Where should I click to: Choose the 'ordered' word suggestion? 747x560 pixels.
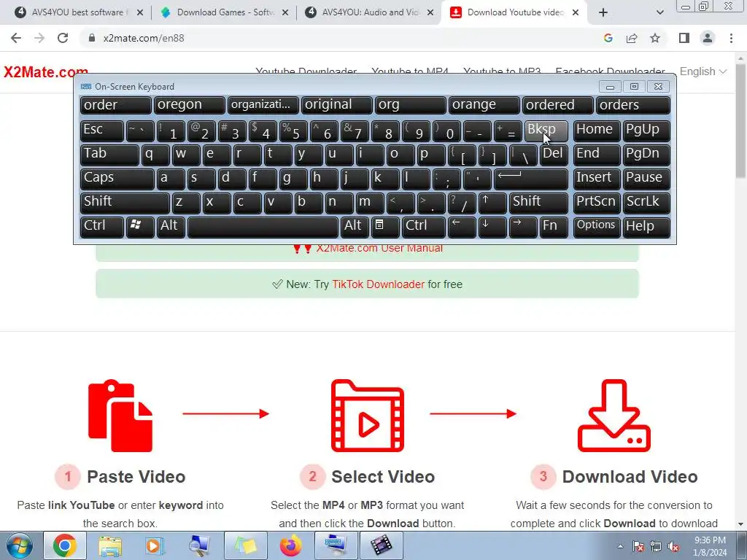pyautogui.click(x=558, y=105)
